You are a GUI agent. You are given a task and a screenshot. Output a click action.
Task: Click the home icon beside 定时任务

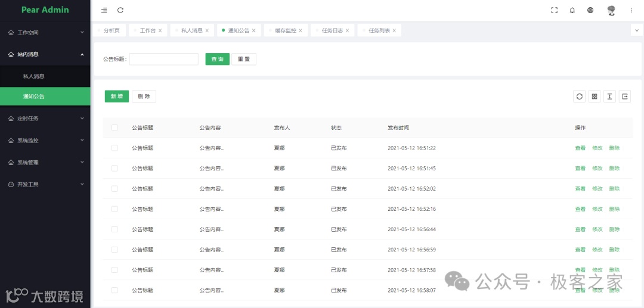tap(11, 118)
